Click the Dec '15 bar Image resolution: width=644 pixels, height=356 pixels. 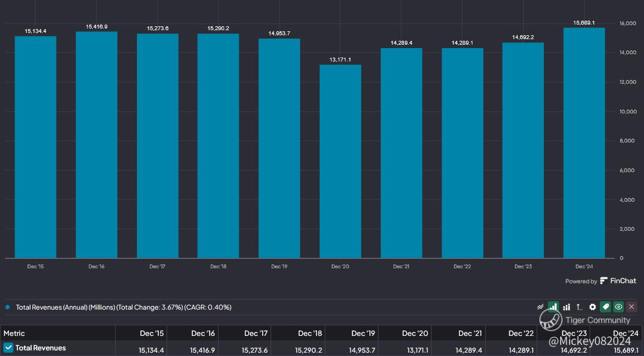coord(36,148)
